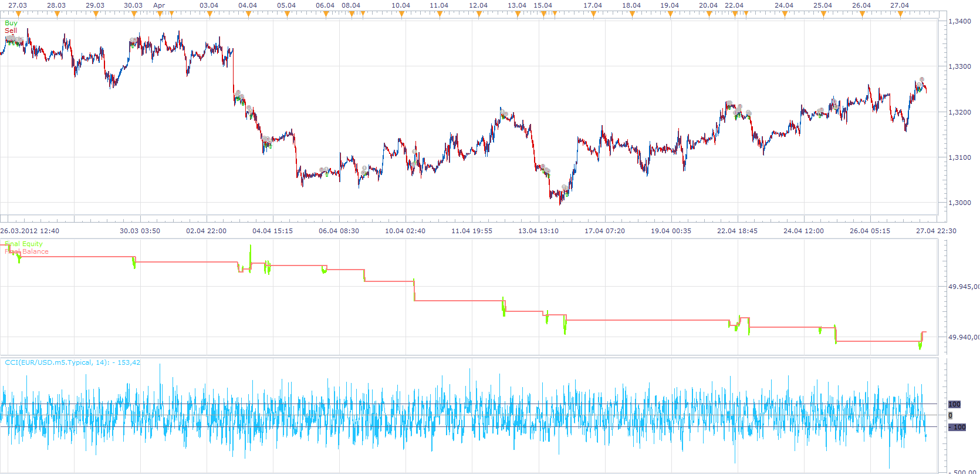Select the orange marker at 28.03

click(x=57, y=14)
